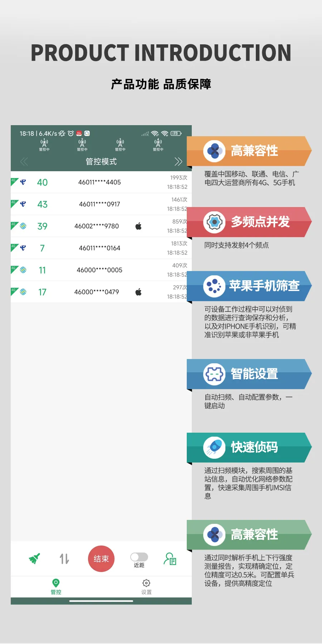Switch to the 设置 tab

tap(146, 587)
